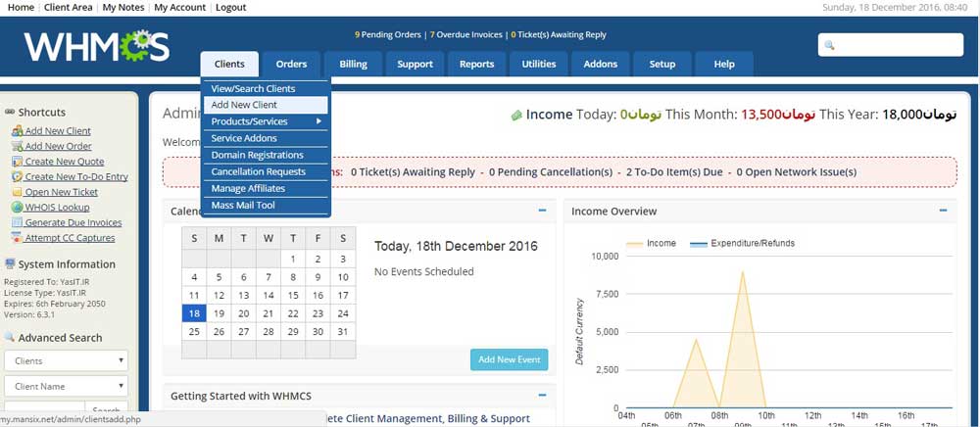
Task: Click the 0 Open Network Issue(s) text
Action: (x=796, y=171)
